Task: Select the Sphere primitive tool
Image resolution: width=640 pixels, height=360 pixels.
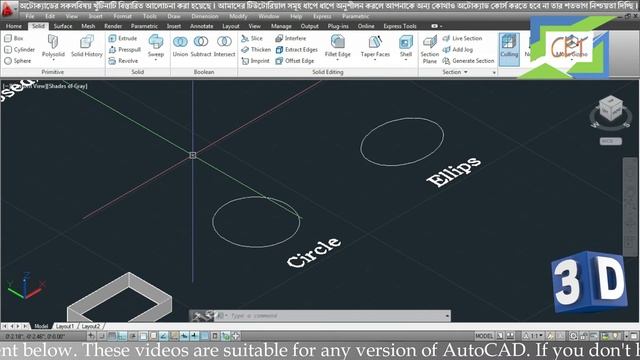Action: (17, 61)
